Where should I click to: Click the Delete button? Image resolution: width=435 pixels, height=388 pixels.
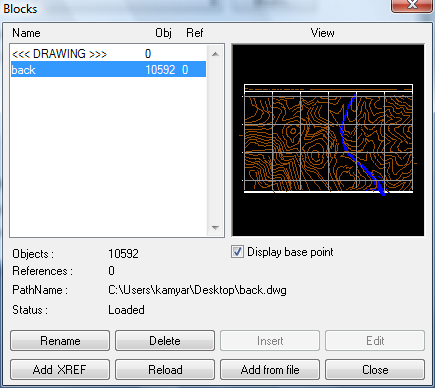tap(165, 341)
